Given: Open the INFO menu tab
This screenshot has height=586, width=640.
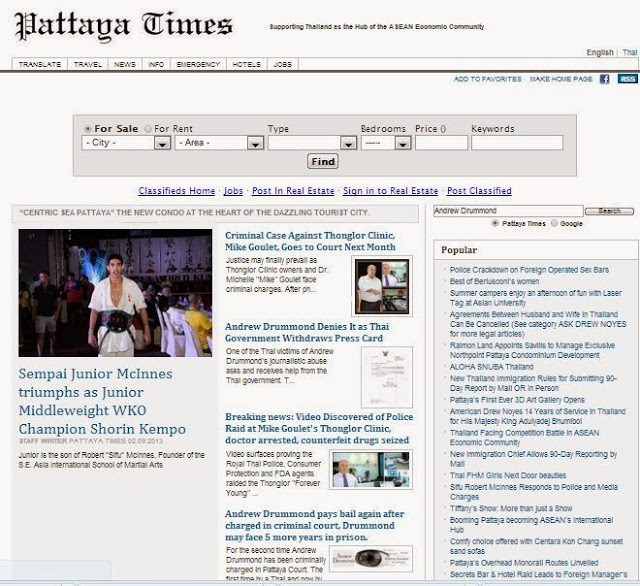Looking at the screenshot, I should (x=156, y=64).
